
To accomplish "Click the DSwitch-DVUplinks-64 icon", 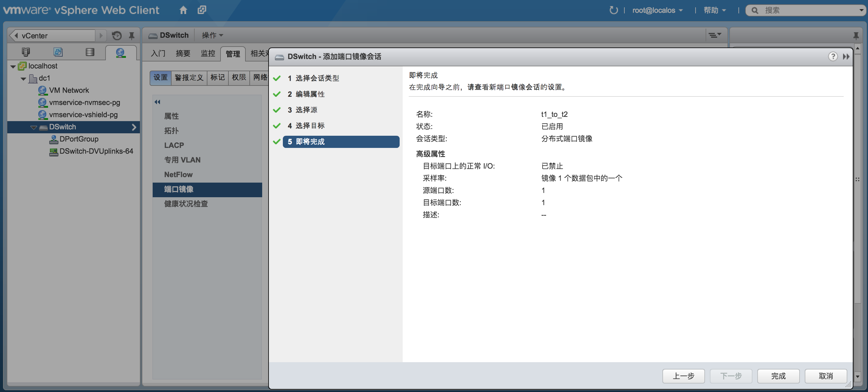I will pos(54,152).
